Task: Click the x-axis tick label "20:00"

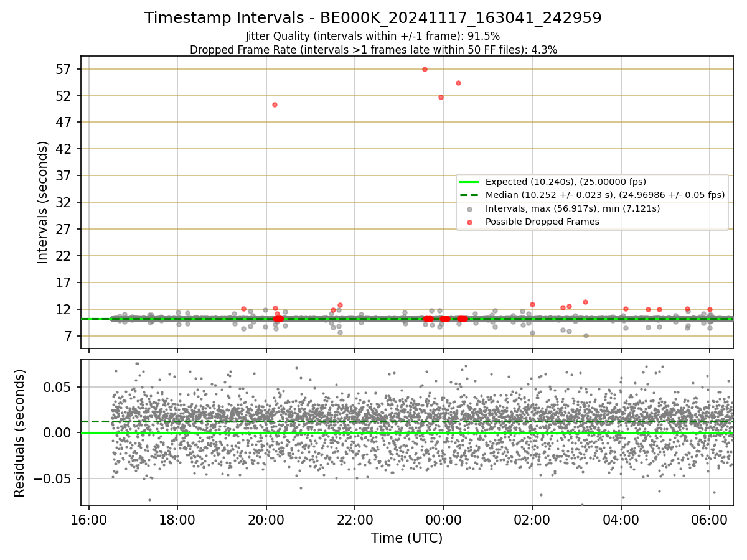Action: 266,519
